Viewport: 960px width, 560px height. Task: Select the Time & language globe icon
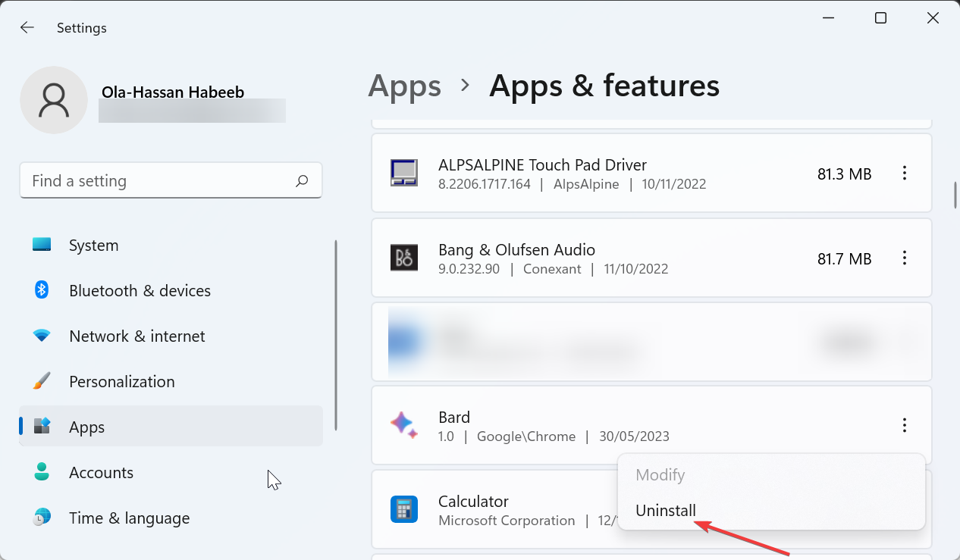click(x=42, y=518)
